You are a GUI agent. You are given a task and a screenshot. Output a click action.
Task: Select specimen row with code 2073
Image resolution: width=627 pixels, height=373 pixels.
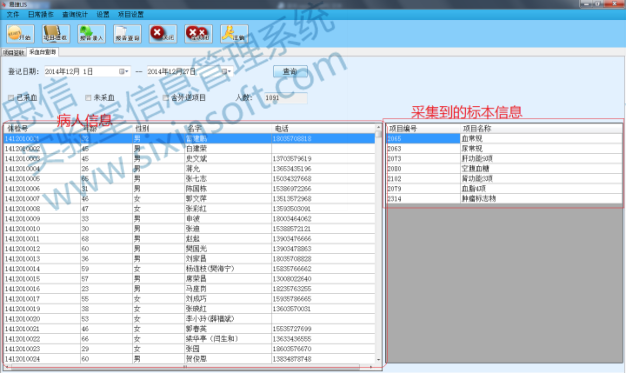pos(504,159)
